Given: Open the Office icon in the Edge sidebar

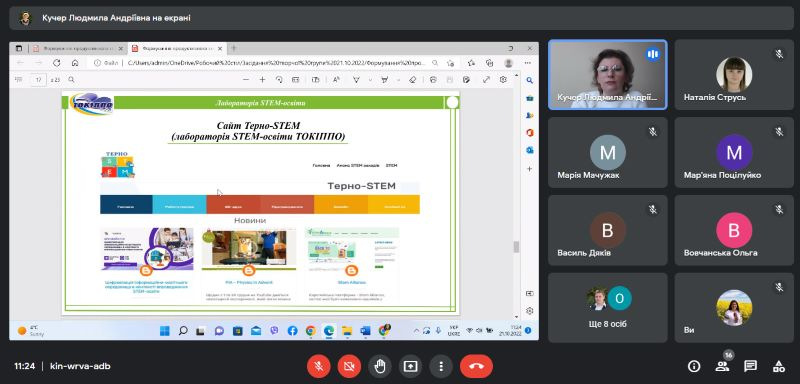Looking at the screenshot, I should pyautogui.click(x=530, y=133).
